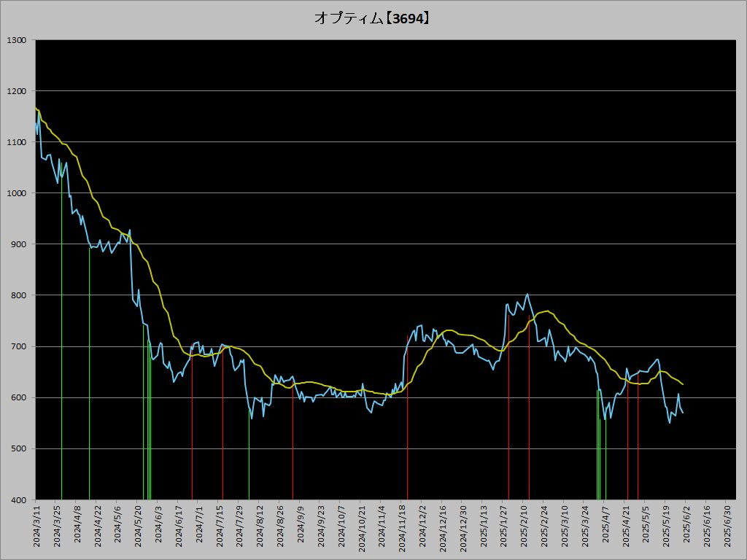
Task: Click the 2024/8/26 date label
Action: [281, 525]
